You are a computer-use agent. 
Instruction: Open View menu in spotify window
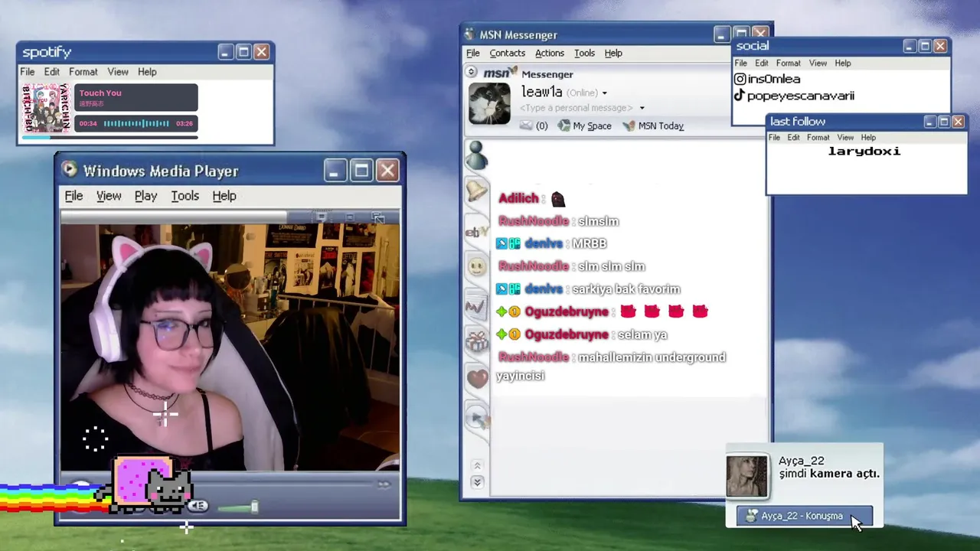coord(118,72)
